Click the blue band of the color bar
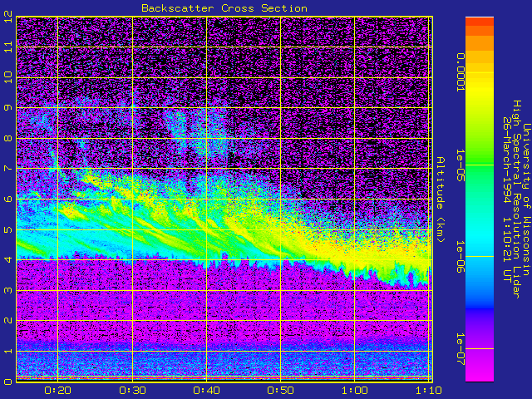Screen dimensions: 532x399 480,298
